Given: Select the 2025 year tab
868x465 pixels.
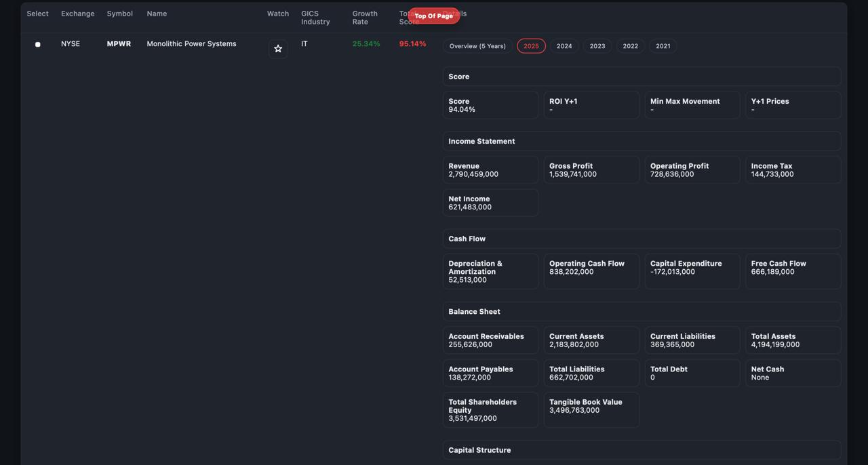Looking at the screenshot, I should (x=531, y=46).
